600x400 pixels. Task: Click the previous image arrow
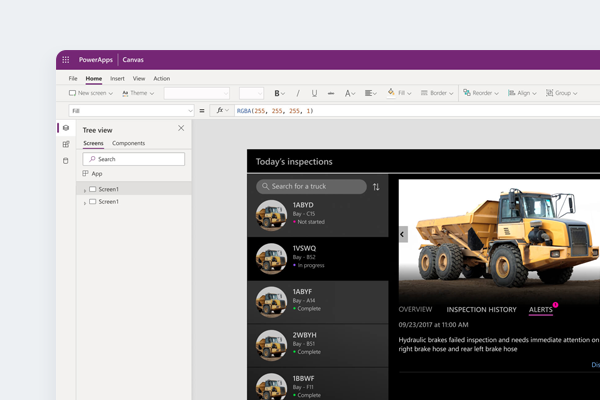(x=403, y=234)
